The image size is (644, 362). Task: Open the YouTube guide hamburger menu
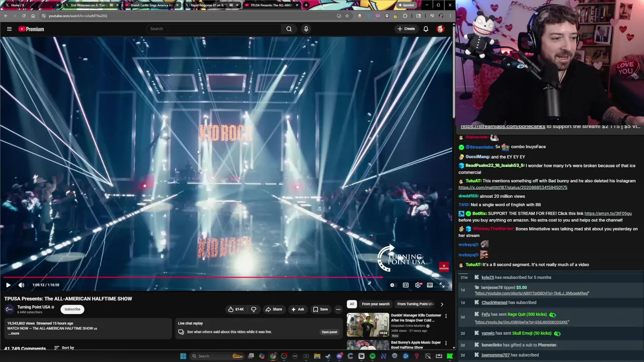[x=9, y=29]
